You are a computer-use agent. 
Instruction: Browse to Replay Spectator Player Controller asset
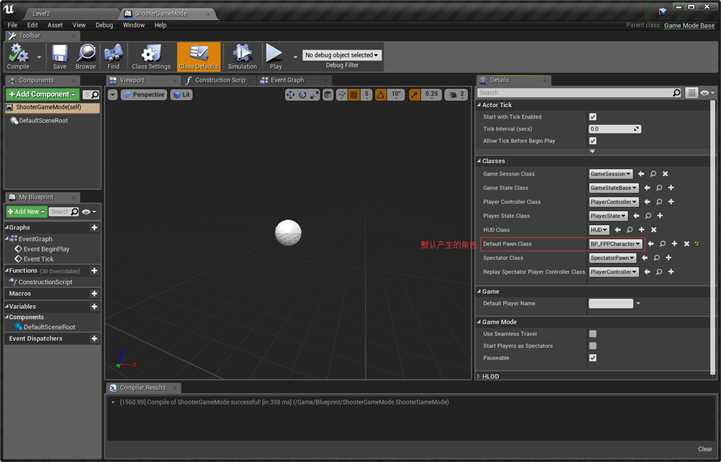pos(659,272)
